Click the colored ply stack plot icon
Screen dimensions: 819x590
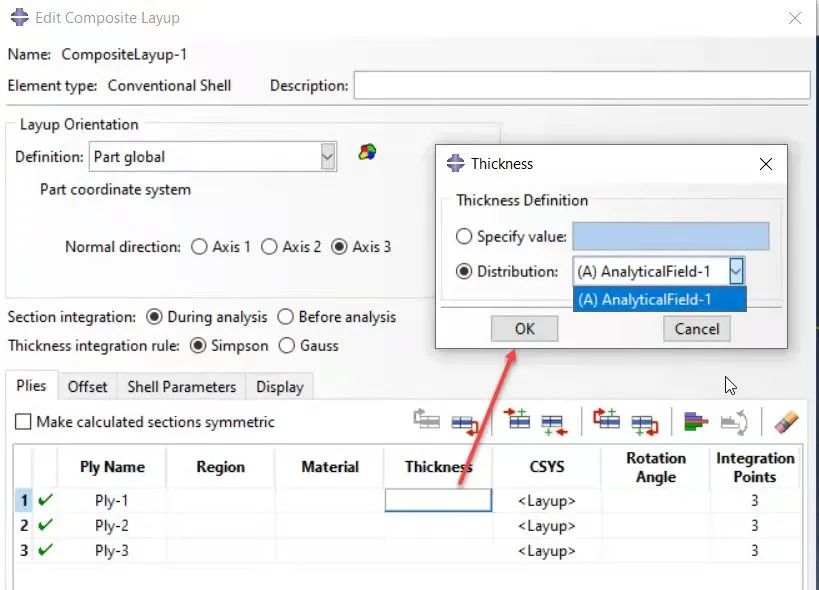tap(696, 422)
